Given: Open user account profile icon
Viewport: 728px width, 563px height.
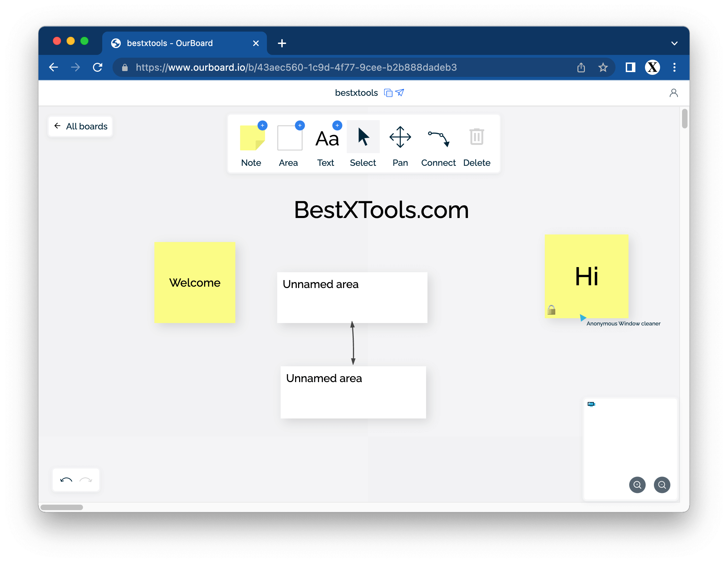Looking at the screenshot, I should pos(673,93).
